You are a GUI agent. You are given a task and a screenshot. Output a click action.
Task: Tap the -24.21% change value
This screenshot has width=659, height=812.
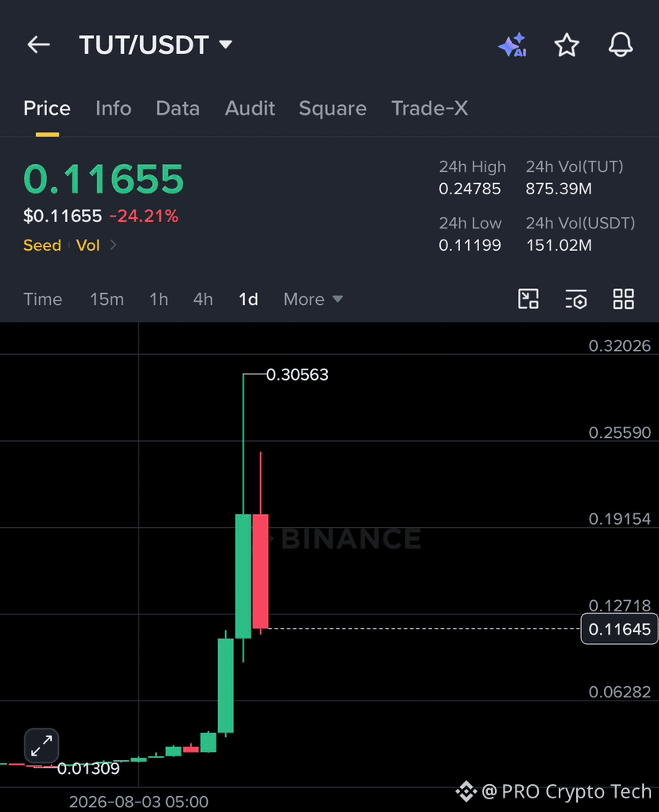[144, 216]
